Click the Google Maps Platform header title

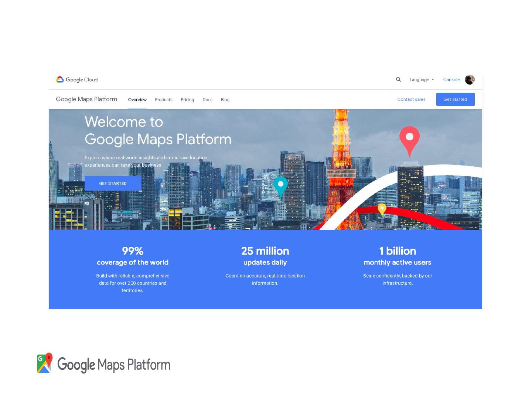point(86,99)
